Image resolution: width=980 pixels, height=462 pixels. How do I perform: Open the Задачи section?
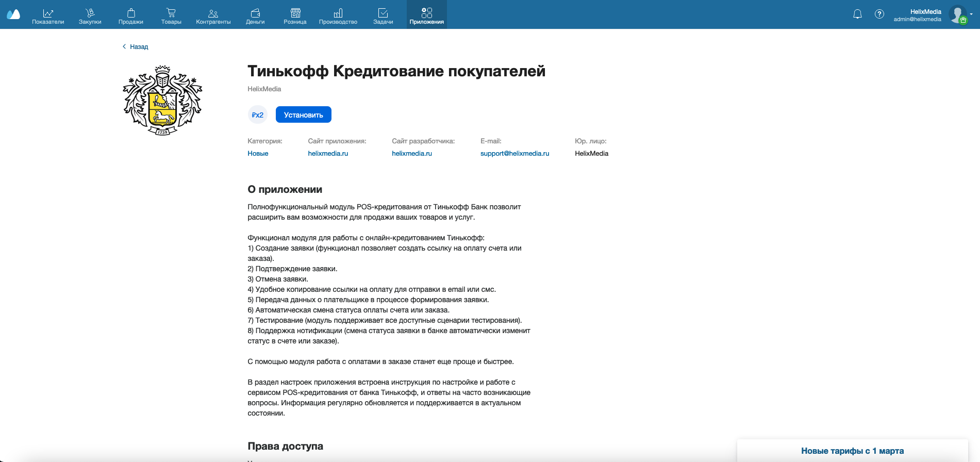(x=383, y=16)
